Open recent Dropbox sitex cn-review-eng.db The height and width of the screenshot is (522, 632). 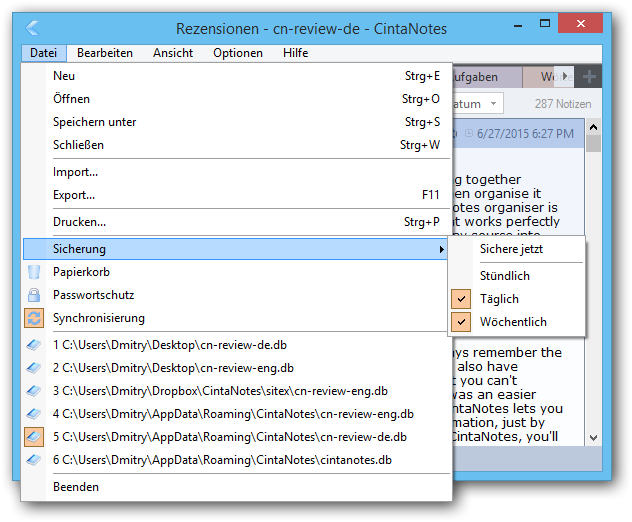pyautogui.click(x=236, y=391)
